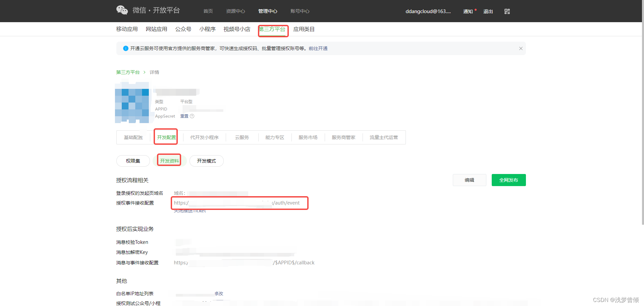Select 权限集 pill button

coord(133,161)
